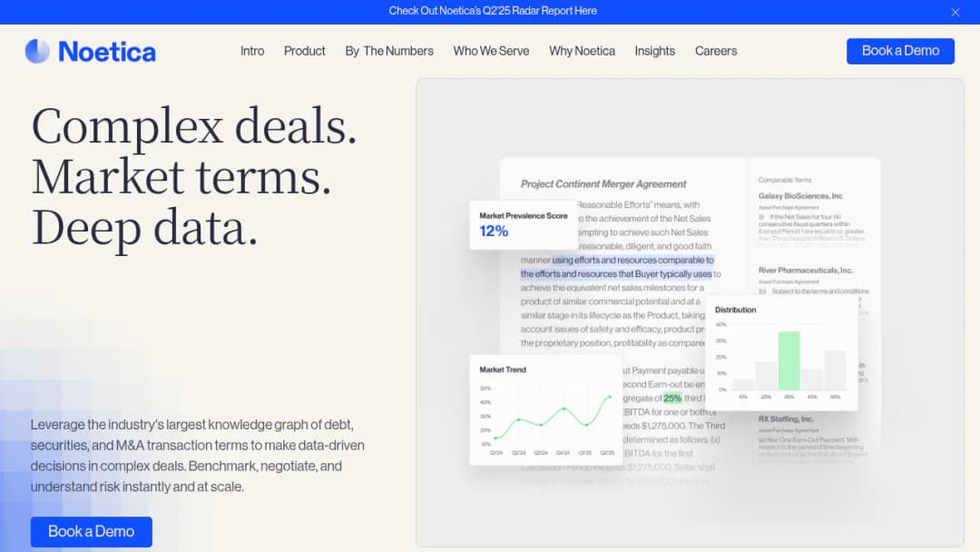The image size is (980, 552).
Task: Click the Market Prevalence Score card
Action: pyautogui.click(x=524, y=225)
